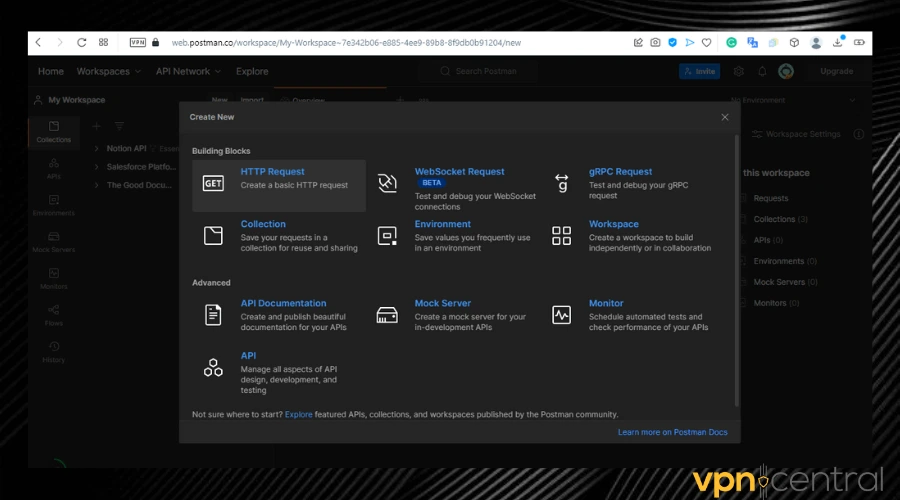Click the My Workspace title

[76, 100]
